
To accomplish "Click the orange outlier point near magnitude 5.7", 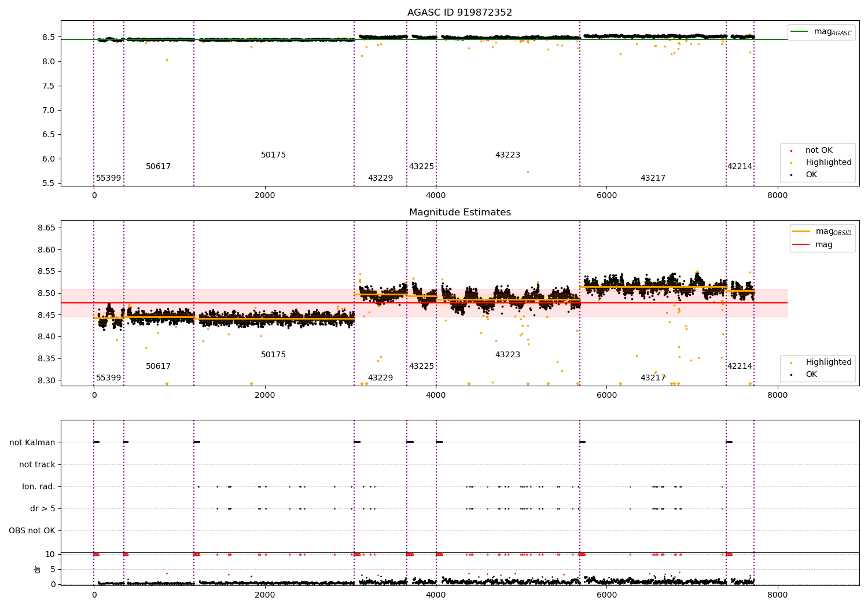I will point(528,172).
